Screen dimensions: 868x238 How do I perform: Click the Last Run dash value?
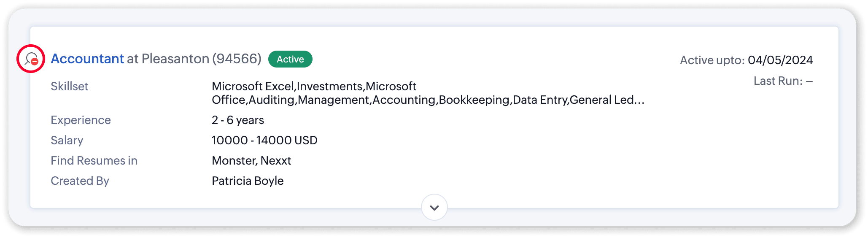click(x=809, y=81)
